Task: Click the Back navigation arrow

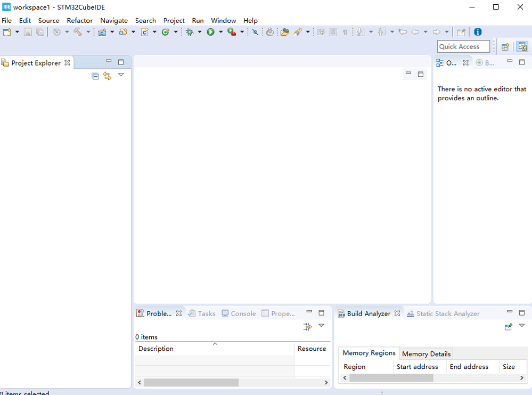Action: [415, 32]
